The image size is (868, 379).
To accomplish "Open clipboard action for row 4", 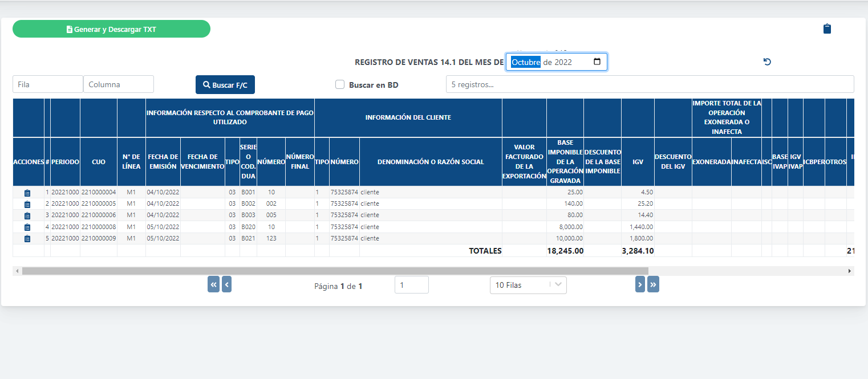I will click(x=27, y=227).
